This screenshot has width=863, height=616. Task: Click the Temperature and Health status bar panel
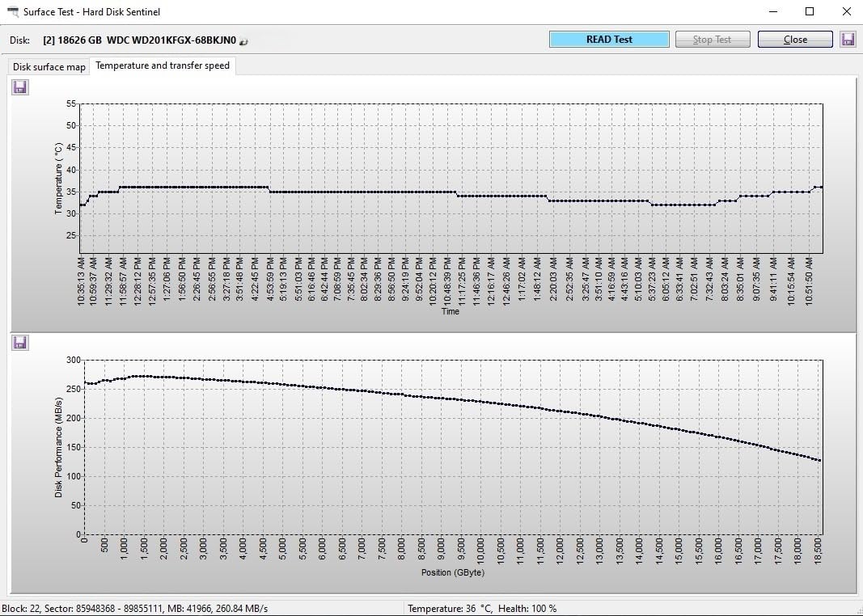point(482,608)
